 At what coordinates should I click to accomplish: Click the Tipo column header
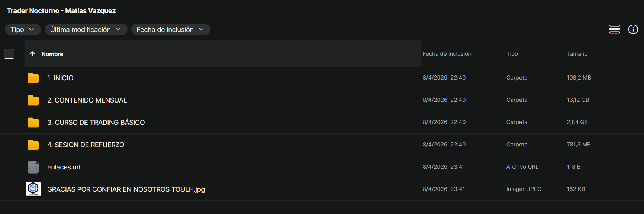click(512, 54)
